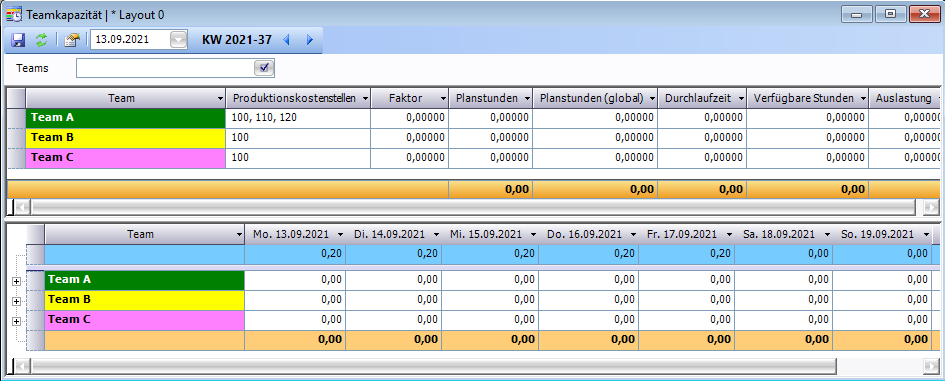The width and height of the screenshot is (945, 381).
Task: Open the date picker dropdown
Action: point(179,40)
